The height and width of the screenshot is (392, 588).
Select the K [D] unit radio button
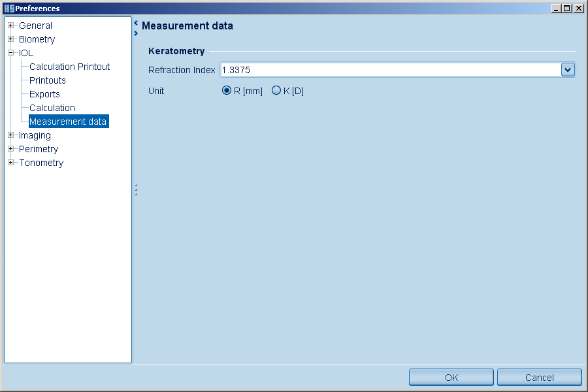(276, 91)
